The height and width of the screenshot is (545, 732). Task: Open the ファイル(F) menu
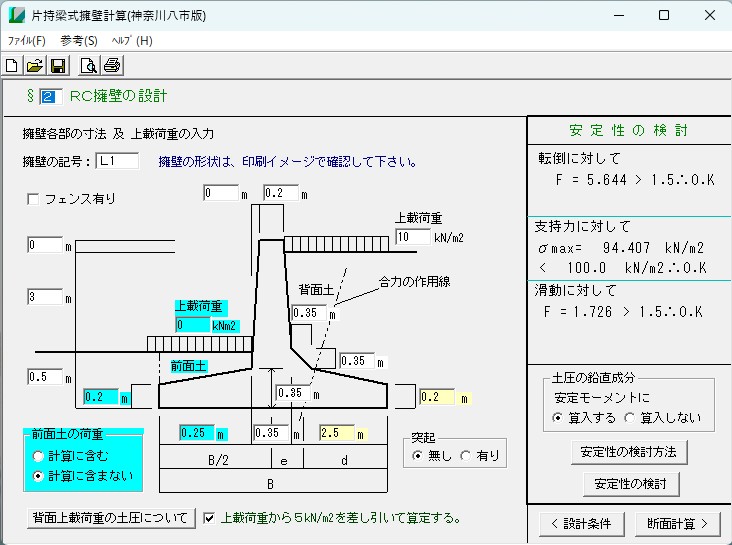coord(27,41)
